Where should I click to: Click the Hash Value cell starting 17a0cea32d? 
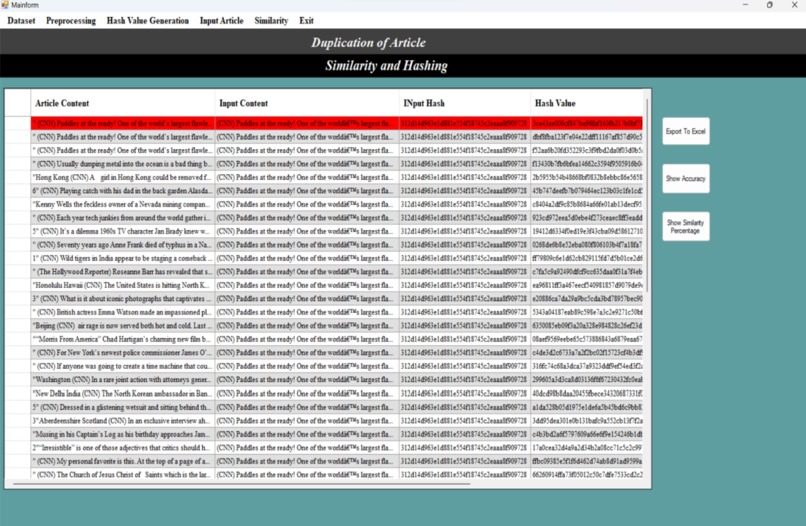587,447
